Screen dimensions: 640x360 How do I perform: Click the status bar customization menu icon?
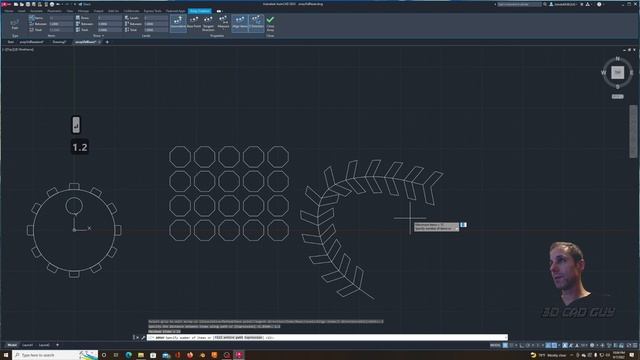pos(635,345)
